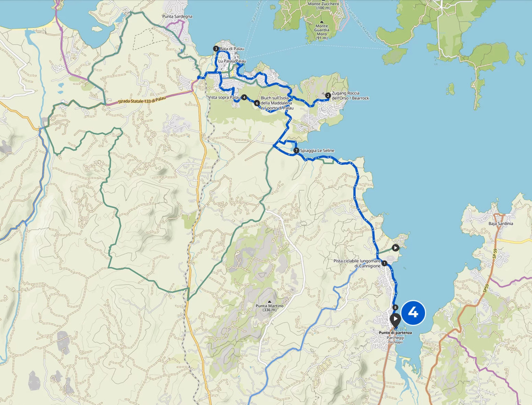The height and width of the screenshot is (405, 532).
Task: Click the round play marker north of Cannigione
Action: tap(395, 248)
